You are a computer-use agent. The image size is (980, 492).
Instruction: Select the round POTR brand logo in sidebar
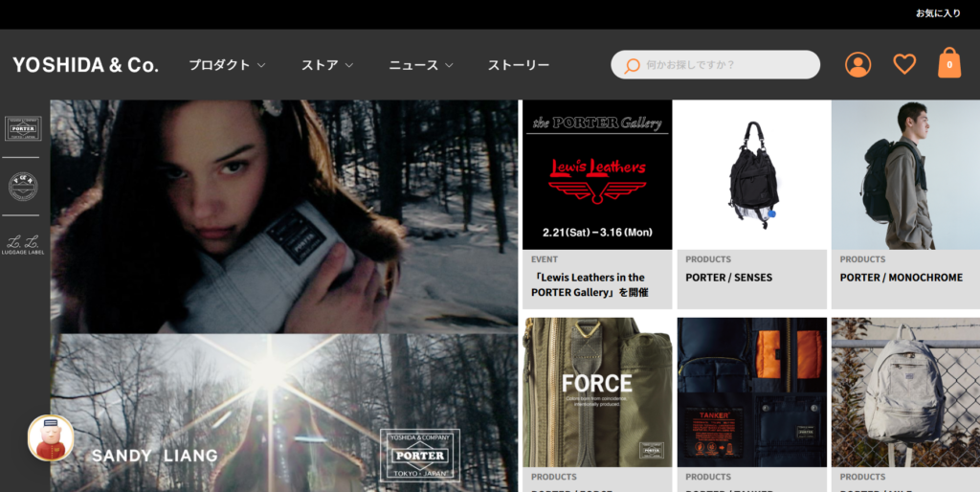coord(23,186)
